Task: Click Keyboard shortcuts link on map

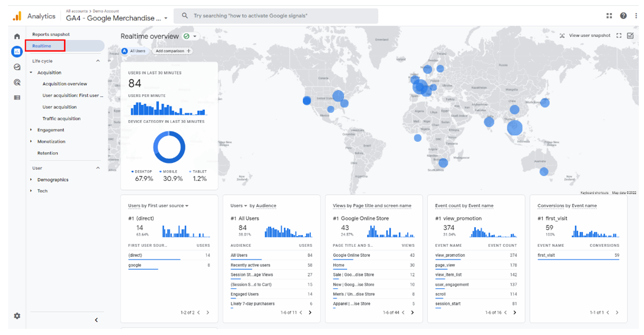Action: (x=594, y=193)
